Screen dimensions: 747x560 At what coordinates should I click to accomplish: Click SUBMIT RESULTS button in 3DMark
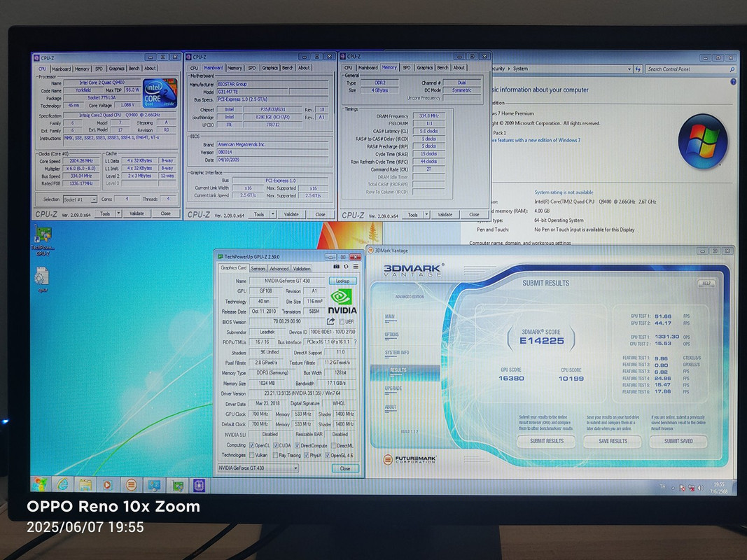[x=547, y=442]
